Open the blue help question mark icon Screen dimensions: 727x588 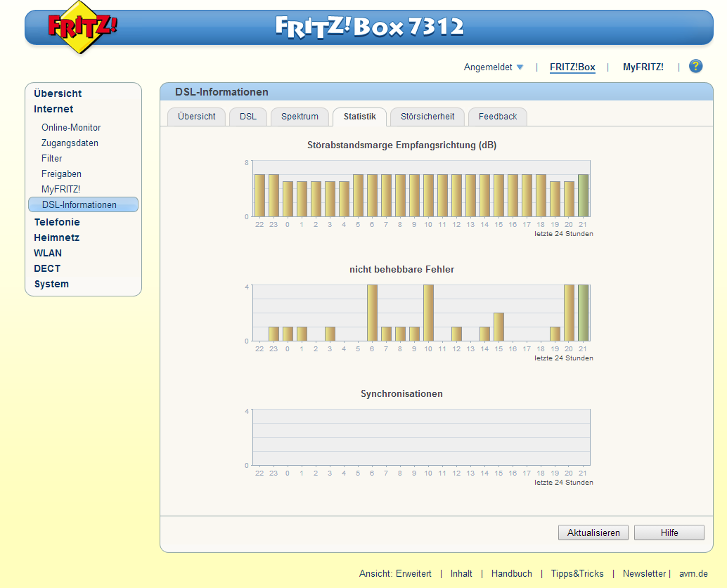click(x=695, y=66)
